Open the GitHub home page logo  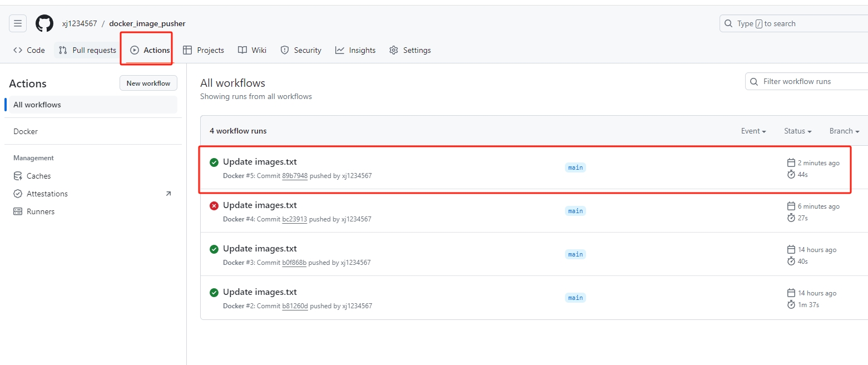[44, 23]
